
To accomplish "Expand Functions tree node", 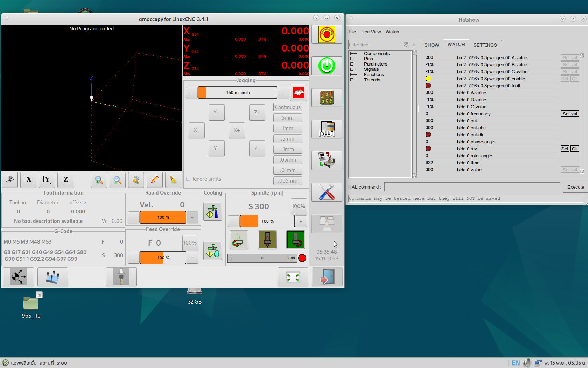I will pyautogui.click(x=352, y=74).
